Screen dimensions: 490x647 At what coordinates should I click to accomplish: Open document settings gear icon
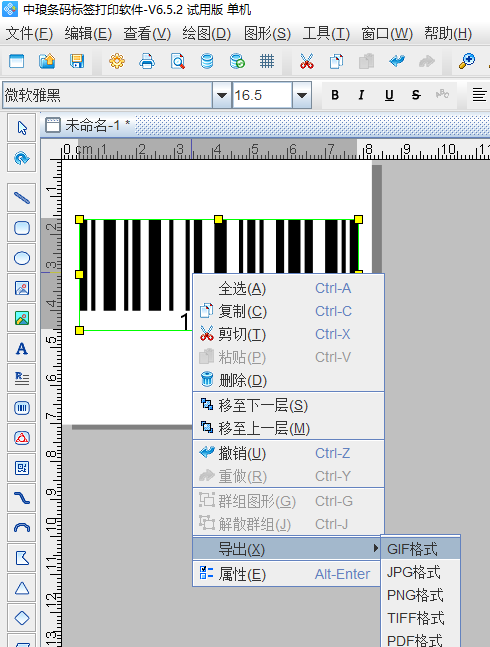point(117,61)
